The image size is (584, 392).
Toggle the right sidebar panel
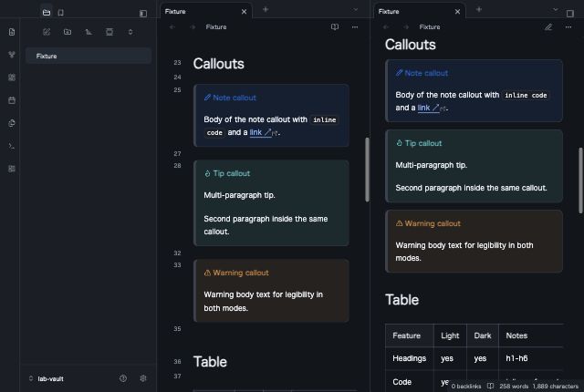[x=569, y=14]
